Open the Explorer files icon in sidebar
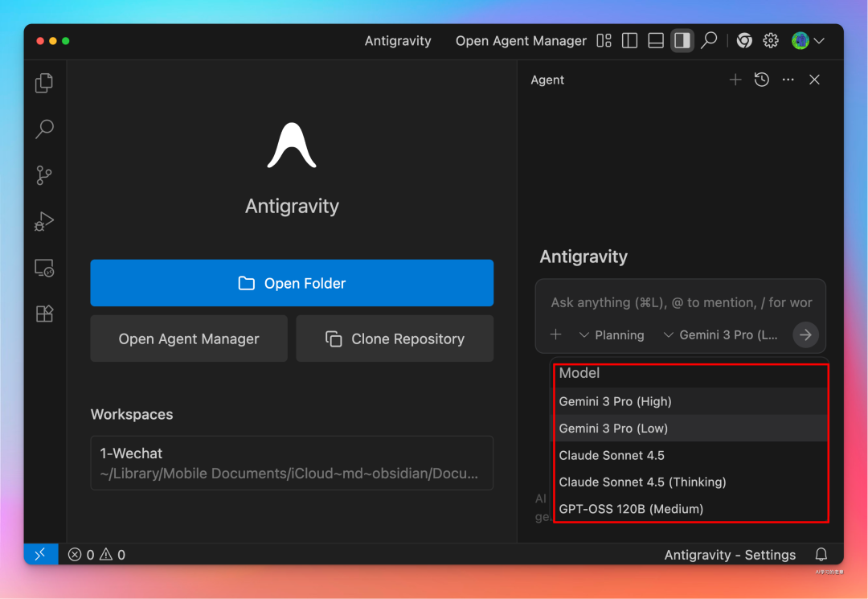Viewport: 868px width, 599px height. (x=44, y=83)
